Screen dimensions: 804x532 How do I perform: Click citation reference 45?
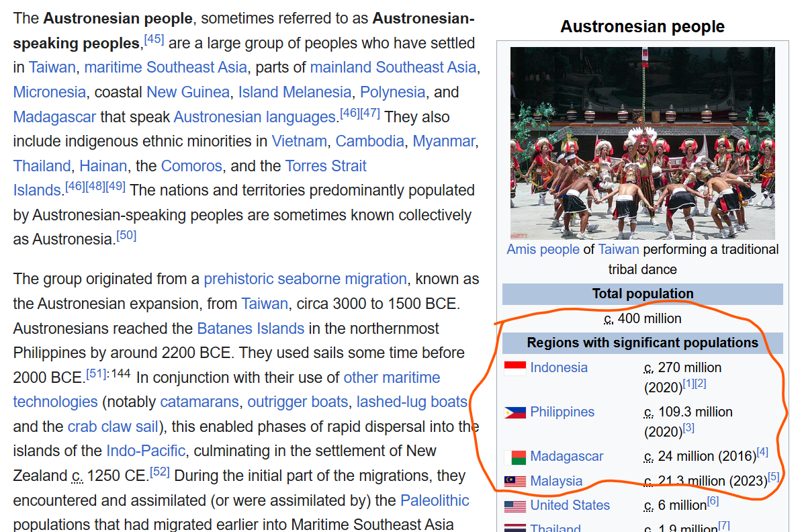pos(154,39)
